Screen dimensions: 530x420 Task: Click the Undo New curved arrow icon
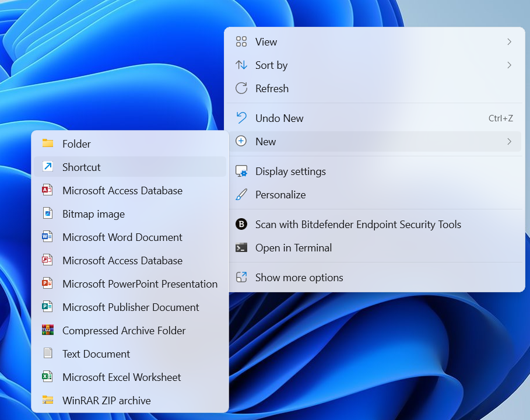(x=241, y=118)
